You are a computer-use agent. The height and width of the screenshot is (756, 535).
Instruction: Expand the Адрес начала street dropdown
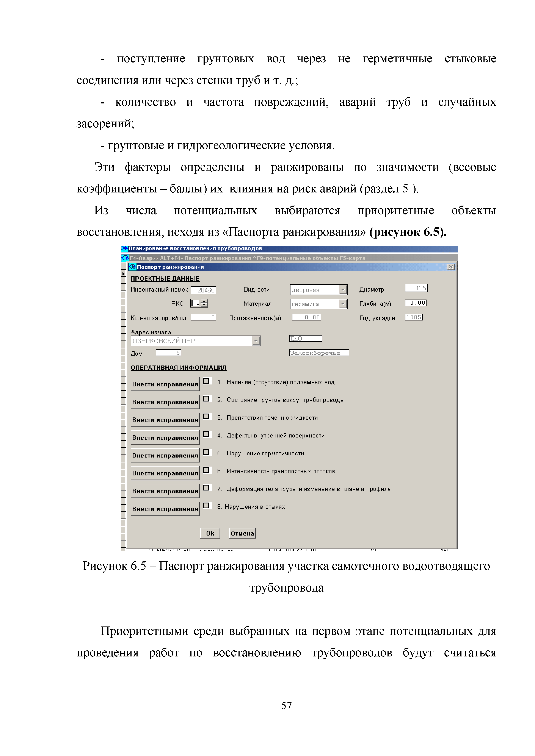click(x=256, y=341)
